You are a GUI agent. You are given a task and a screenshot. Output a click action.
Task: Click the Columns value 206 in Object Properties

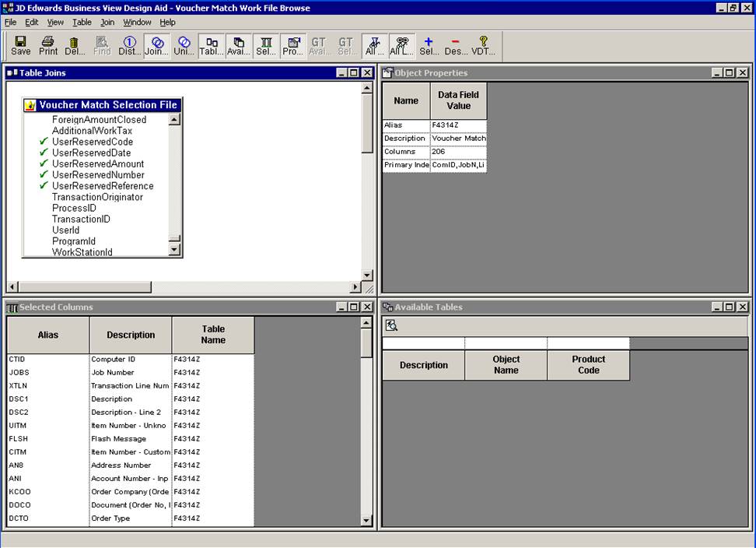coord(458,152)
